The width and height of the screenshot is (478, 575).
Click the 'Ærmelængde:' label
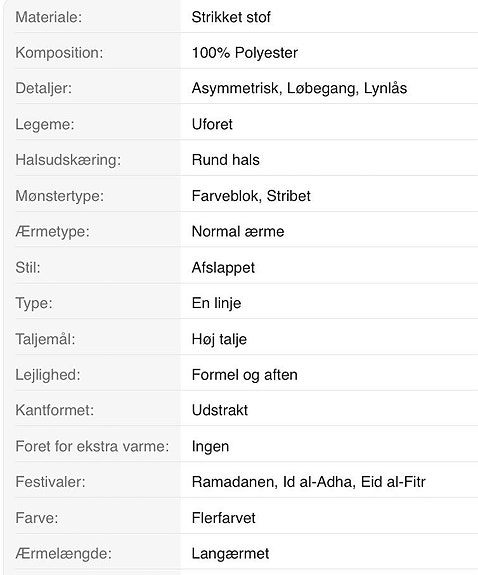pyautogui.click(x=63, y=554)
